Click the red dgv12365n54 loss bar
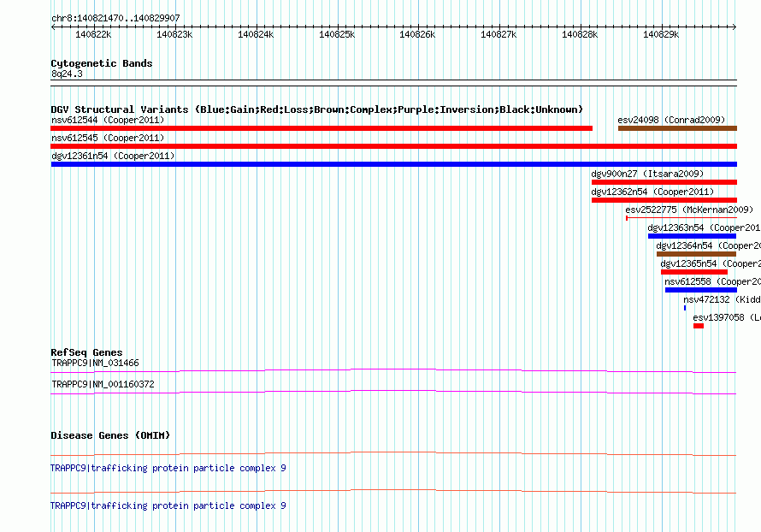 694,272
